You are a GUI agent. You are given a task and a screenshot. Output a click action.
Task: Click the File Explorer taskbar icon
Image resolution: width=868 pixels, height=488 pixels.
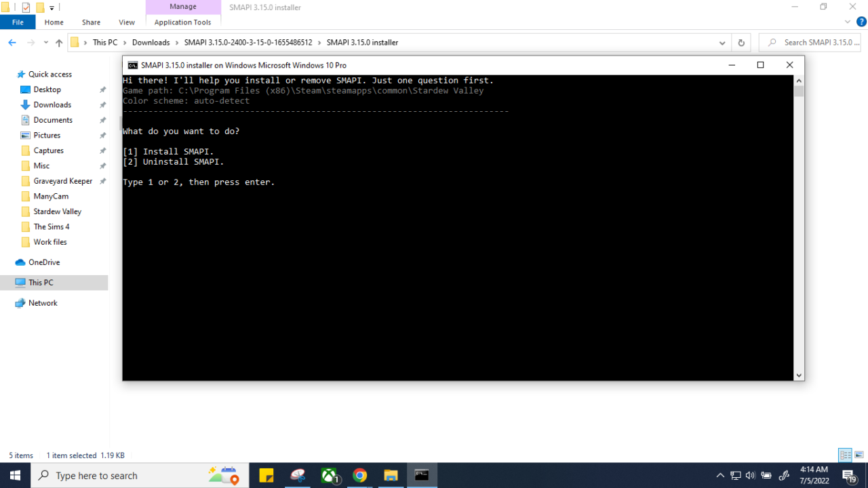(x=391, y=476)
